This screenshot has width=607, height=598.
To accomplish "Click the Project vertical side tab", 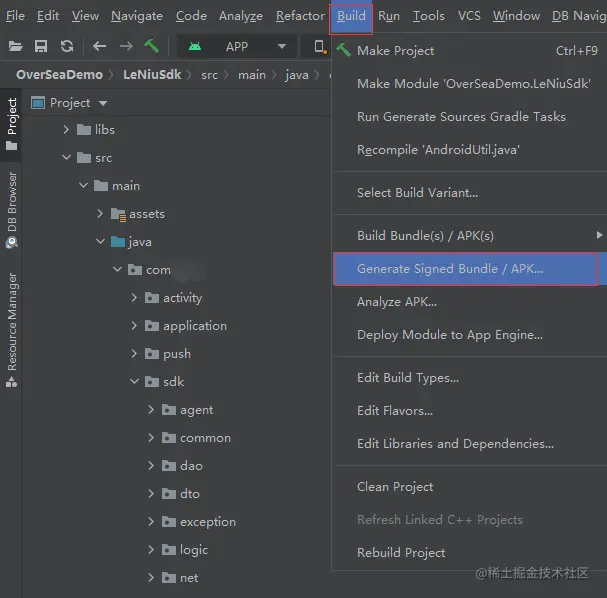I will pos(12,124).
